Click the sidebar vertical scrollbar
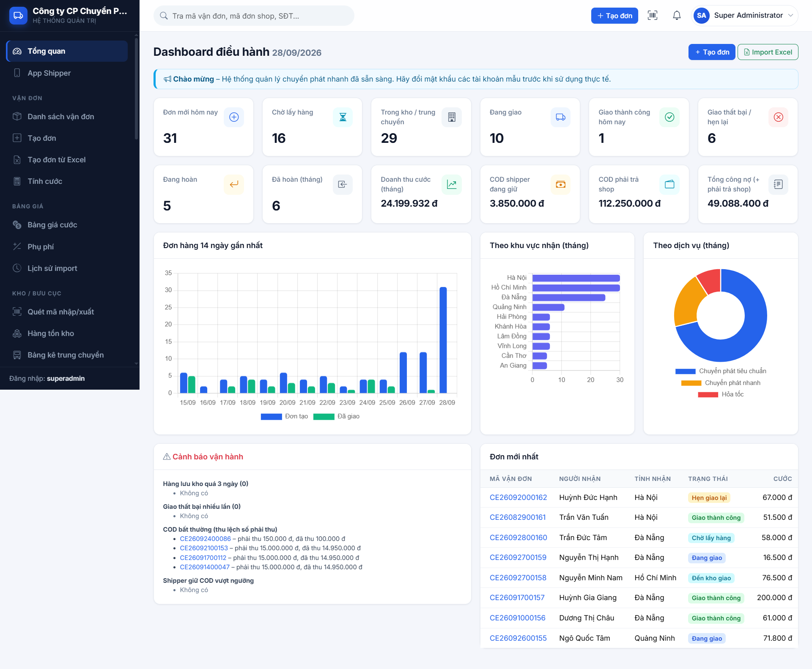Viewport: 812px width, 669px height. [136, 89]
